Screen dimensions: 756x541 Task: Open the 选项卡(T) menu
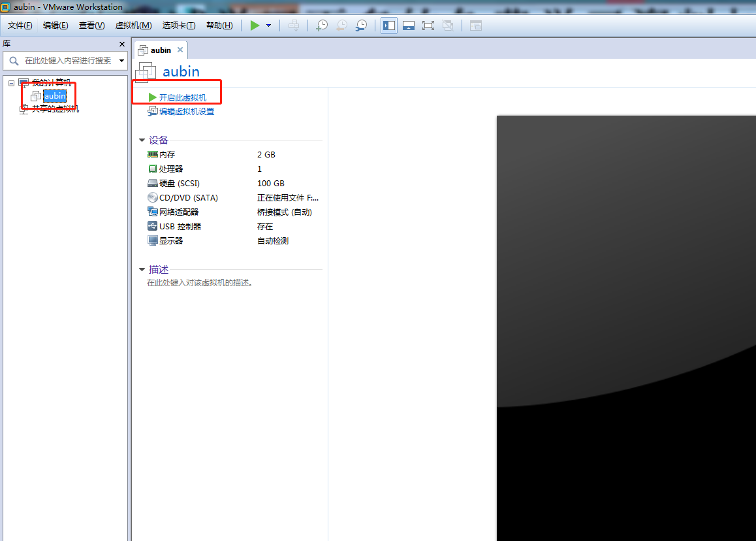(x=179, y=25)
